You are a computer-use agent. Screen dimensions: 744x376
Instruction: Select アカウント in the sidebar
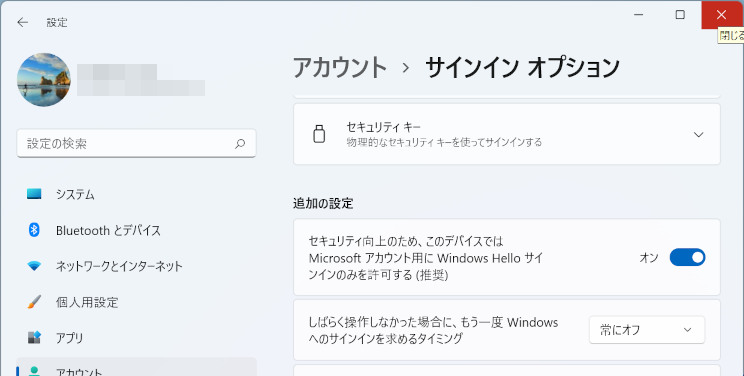pos(136,367)
